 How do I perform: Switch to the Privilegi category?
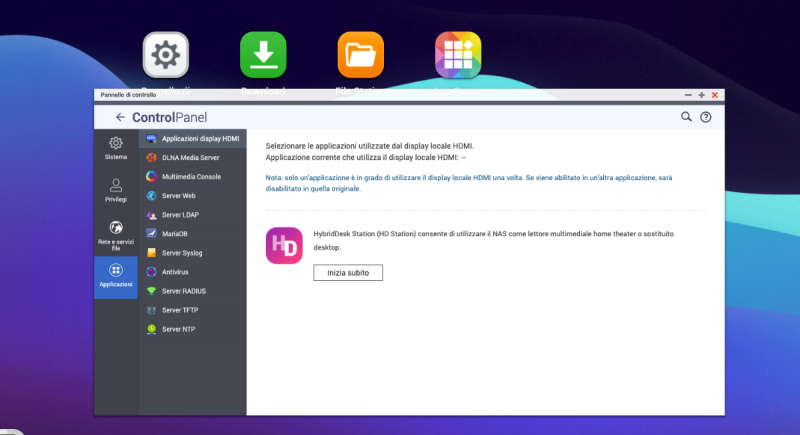click(x=116, y=190)
